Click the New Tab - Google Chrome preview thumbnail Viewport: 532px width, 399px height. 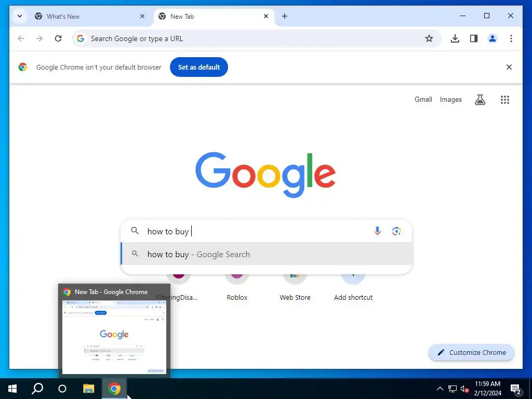pos(114,337)
